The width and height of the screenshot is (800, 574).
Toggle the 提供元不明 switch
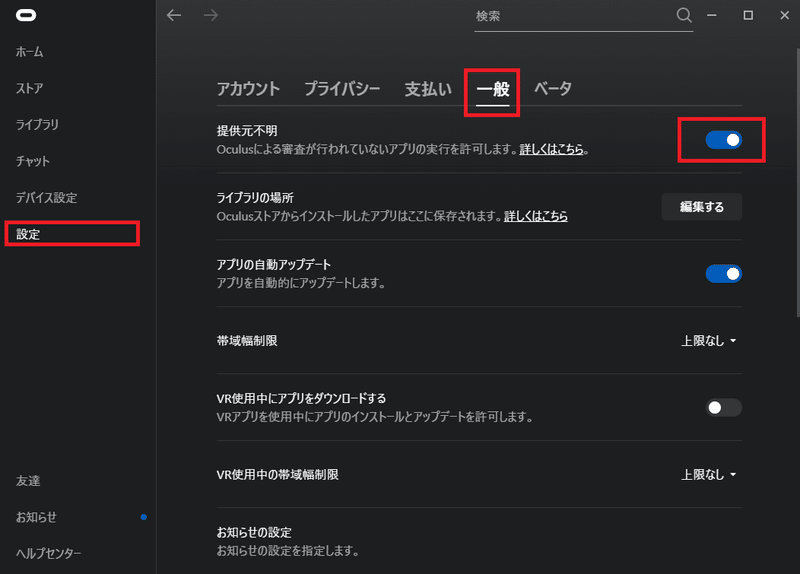click(723, 140)
